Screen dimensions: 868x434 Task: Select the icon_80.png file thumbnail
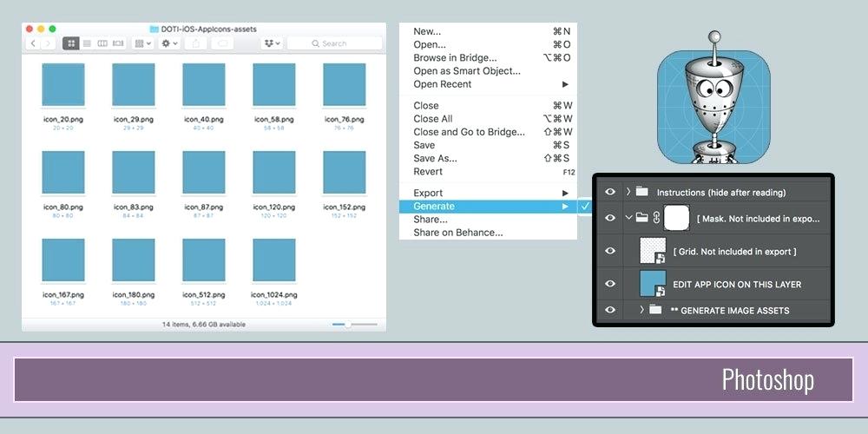pyautogui.click(x=63, y=172)
